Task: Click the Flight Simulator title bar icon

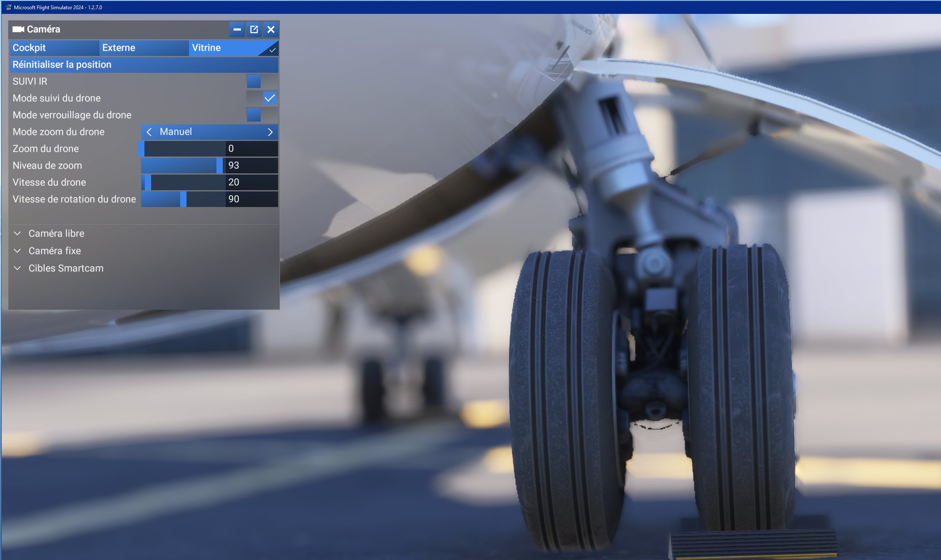Action: [8, 7]
